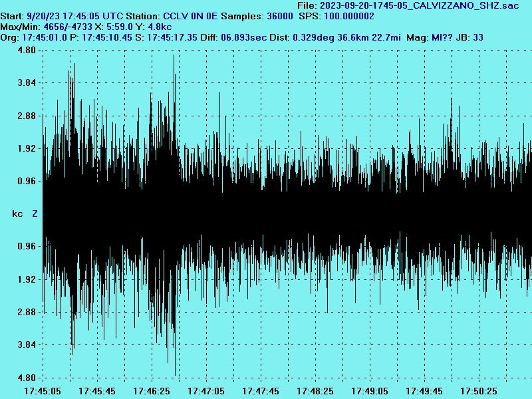Viewport: 532px width, 399px height.
Task: Click the kc units label on axis
Action: (17, 213)
